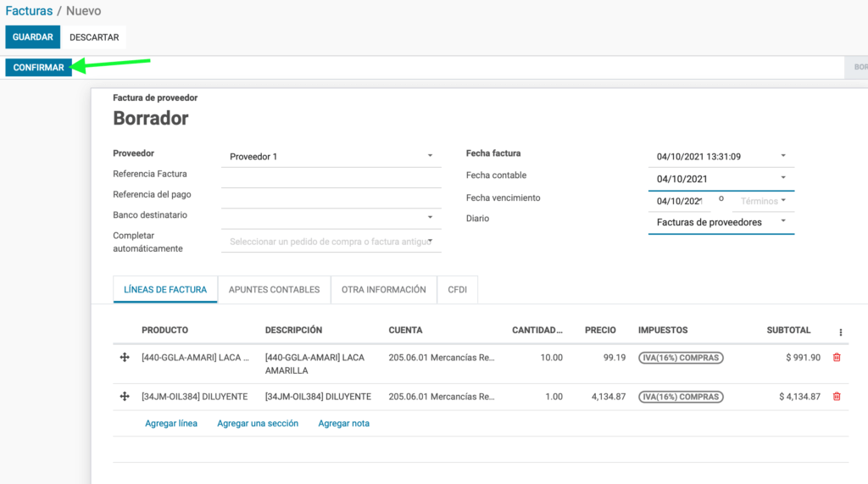The width and height of the screenshot is (868, 484).
Task: Expand the Proveedor dropdown
Action: click(x=430, y=156)
